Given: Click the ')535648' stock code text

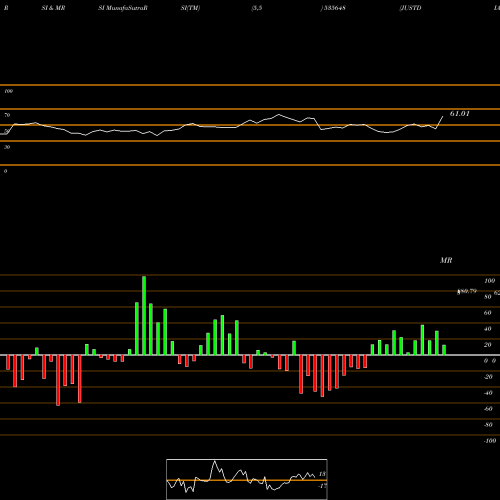Looking at the screenshot, I should [333, 8].
